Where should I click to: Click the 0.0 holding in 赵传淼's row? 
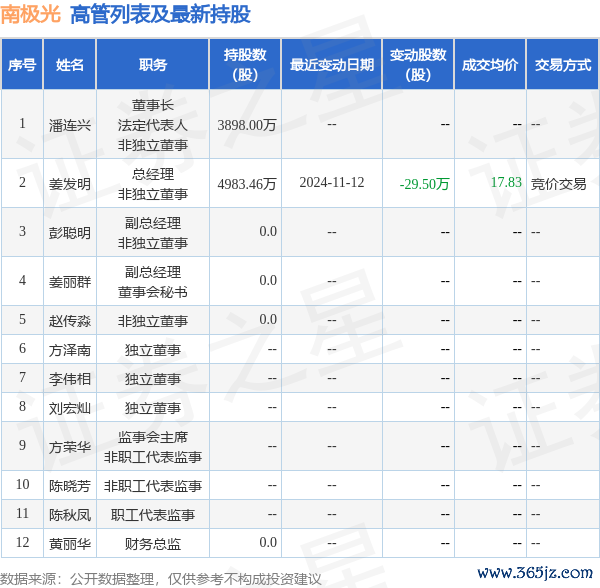pyautogui.click(x=268, y=319)
